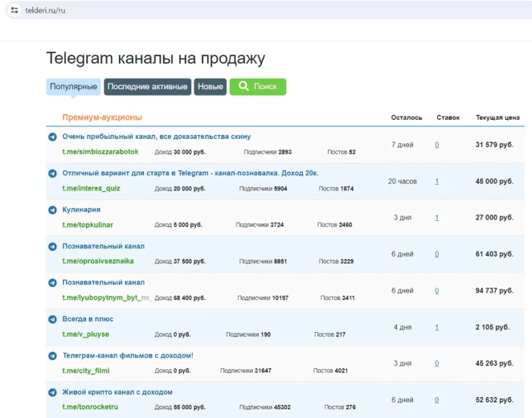
Task: Click the 0 bids link for oprosivseznaika
Action: tap(436, 254)
